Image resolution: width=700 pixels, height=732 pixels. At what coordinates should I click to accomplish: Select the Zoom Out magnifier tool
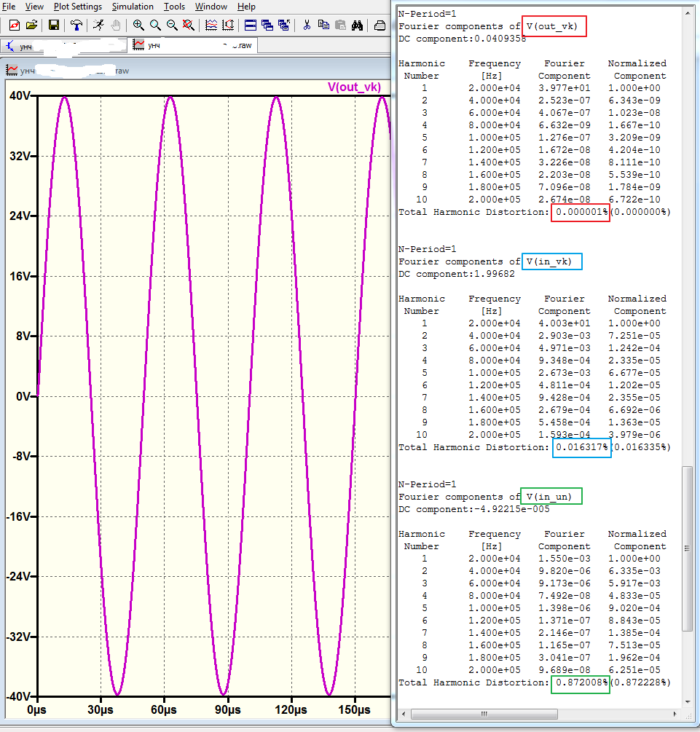[x=172, y=25]
